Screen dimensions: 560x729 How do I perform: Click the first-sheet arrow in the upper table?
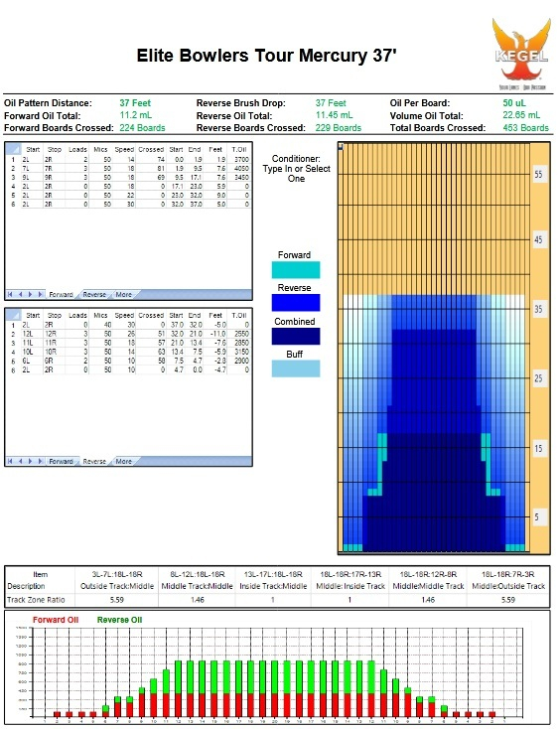[x=10, y=294]
